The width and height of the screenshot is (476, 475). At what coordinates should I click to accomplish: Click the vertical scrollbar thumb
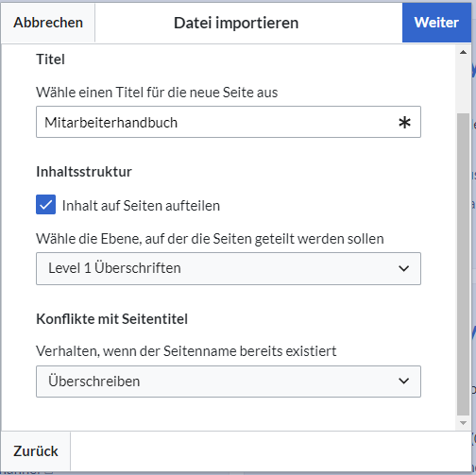[x=463, y=264]
